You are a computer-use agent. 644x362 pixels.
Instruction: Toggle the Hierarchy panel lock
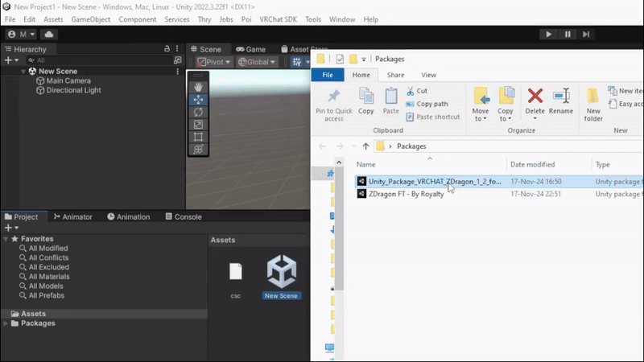coord(167,48)
